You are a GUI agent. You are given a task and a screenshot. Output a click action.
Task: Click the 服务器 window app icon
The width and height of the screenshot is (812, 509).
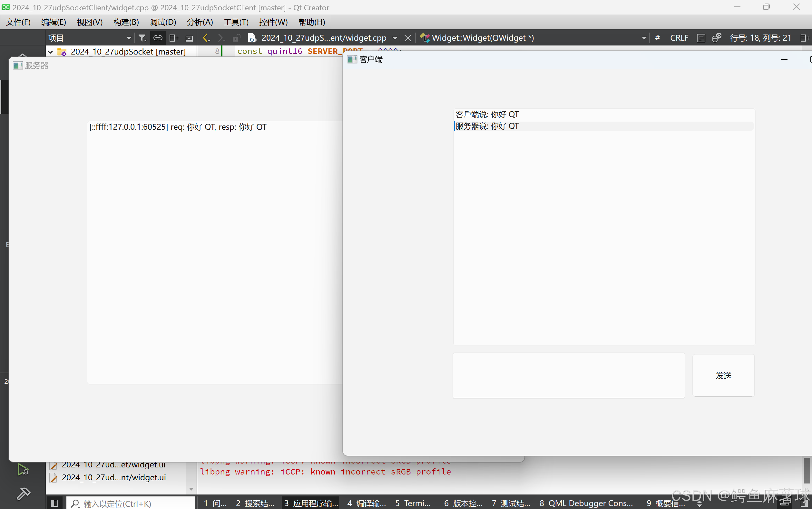pyautogui.click(x=17, y=65)
